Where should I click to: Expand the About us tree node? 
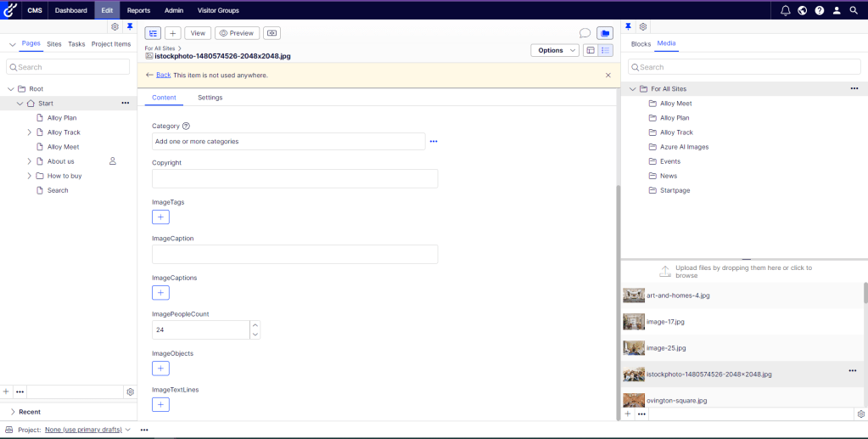[29, 161]
